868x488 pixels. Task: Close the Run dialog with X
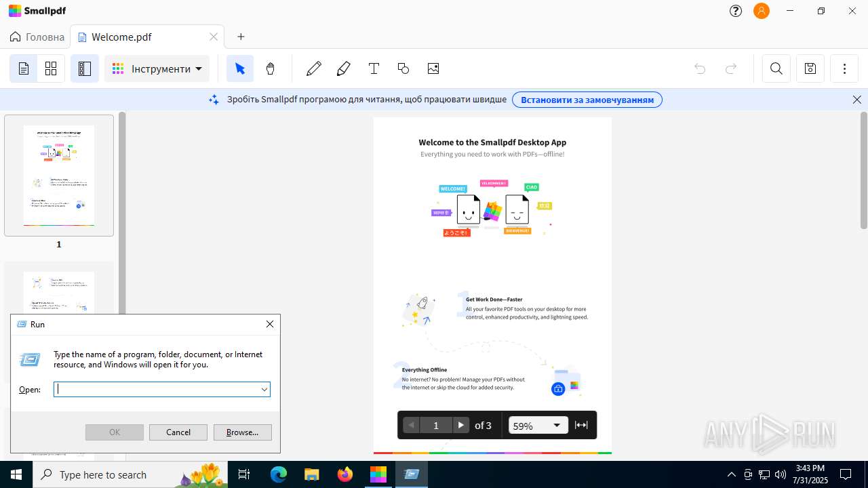270,324
